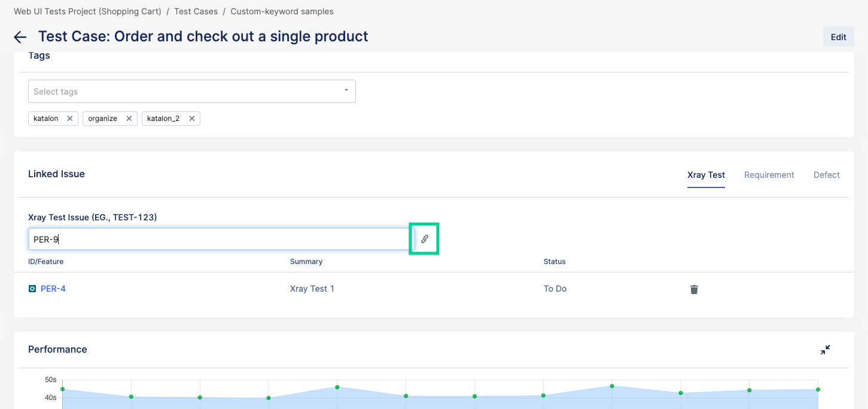Click the first data point on Performance chart

tap(63, 389)
